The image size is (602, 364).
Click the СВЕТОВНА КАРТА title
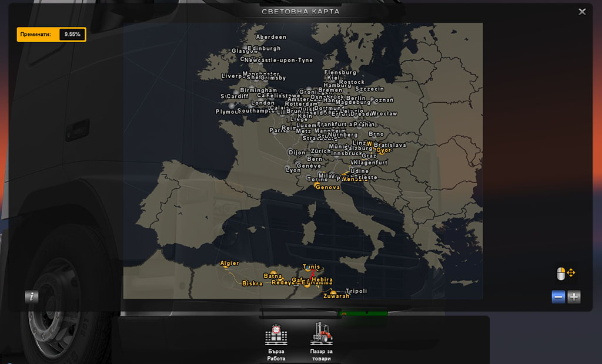(300, 12)
